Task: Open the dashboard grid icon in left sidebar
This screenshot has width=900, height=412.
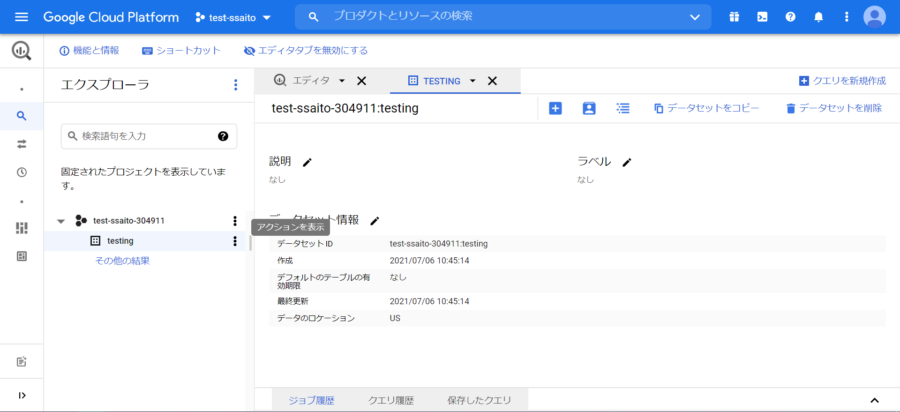Action: (22, 228)
